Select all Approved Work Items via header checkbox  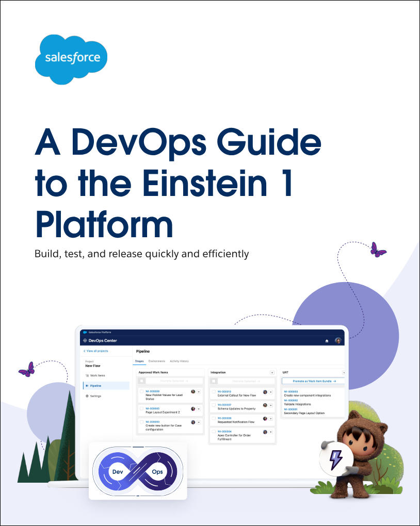[x=141, y=381]
